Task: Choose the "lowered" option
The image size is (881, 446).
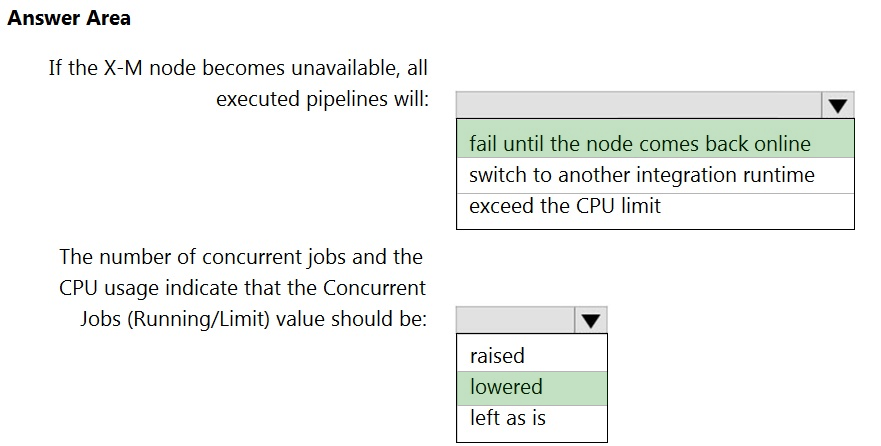Action: (x=506, y=388)
